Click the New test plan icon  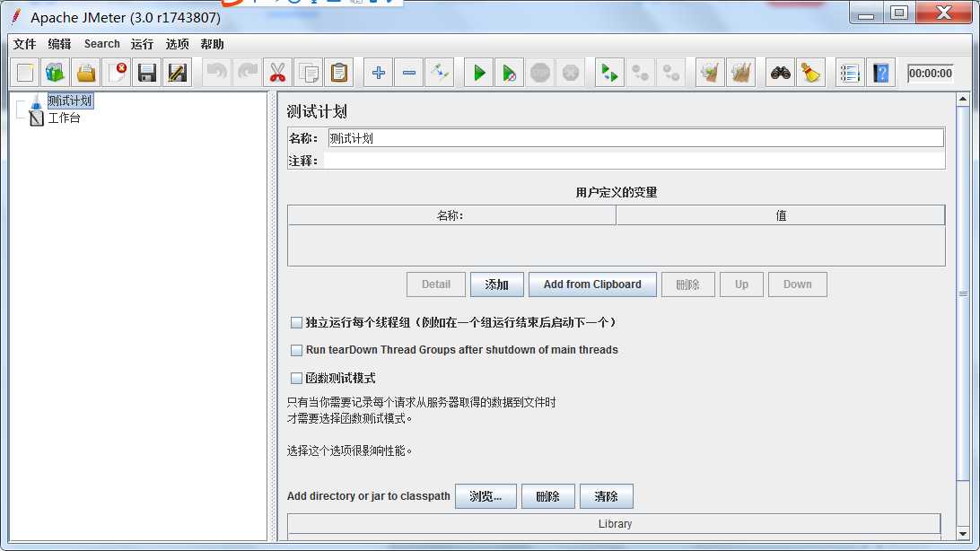pyautogui.click(x=25, y=73)
